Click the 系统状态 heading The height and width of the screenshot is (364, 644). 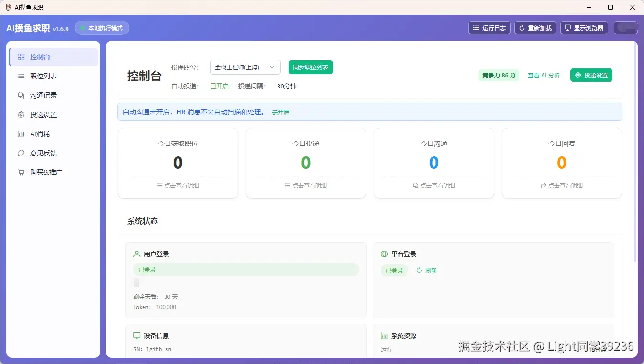[143, 221]
